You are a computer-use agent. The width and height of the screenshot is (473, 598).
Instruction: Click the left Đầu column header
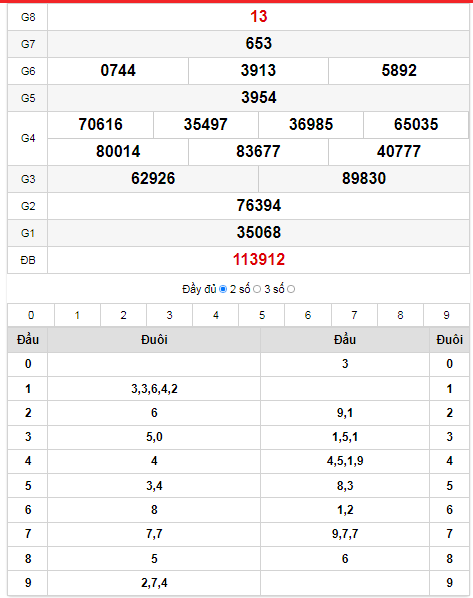tap(28, 339)
